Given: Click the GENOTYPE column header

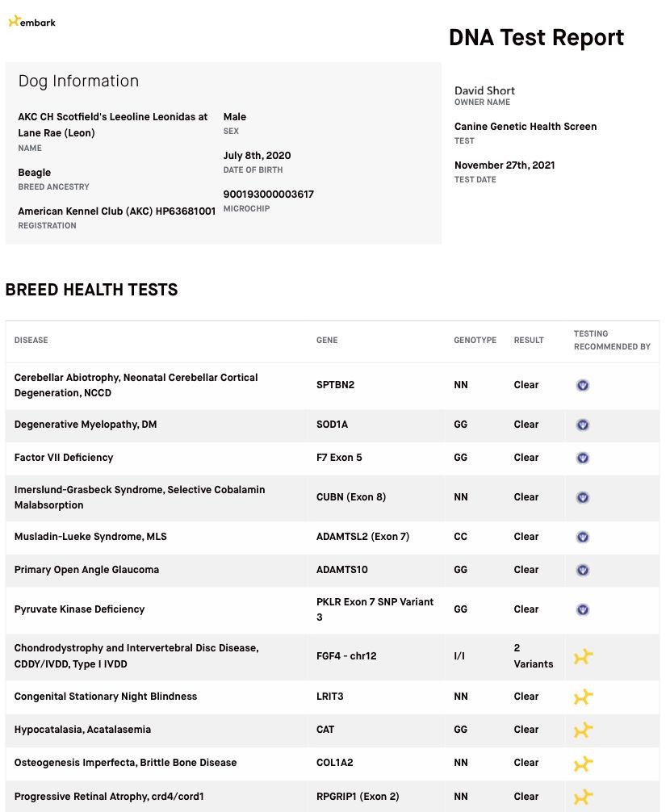Looking at the screenshot, I should click(475, 341).
